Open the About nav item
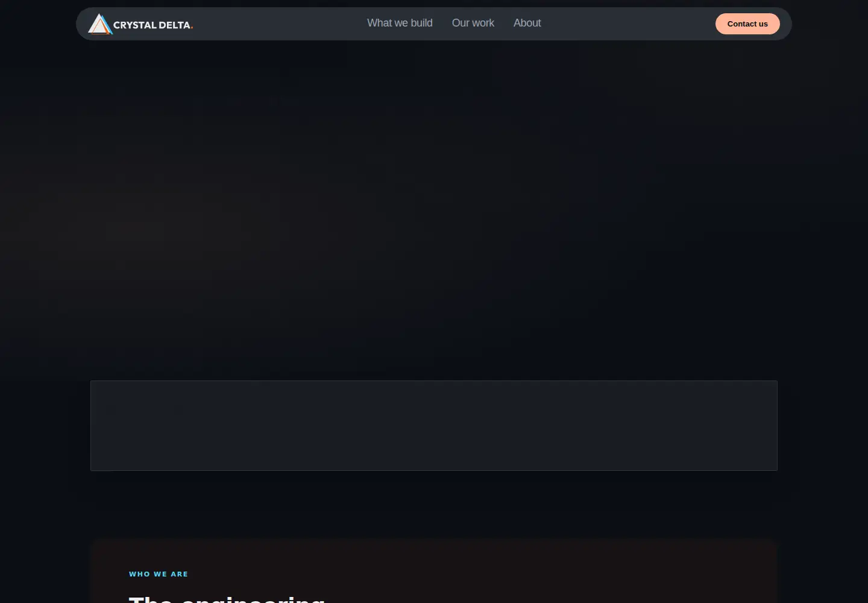The image size is (868, 603). point(527,23)
